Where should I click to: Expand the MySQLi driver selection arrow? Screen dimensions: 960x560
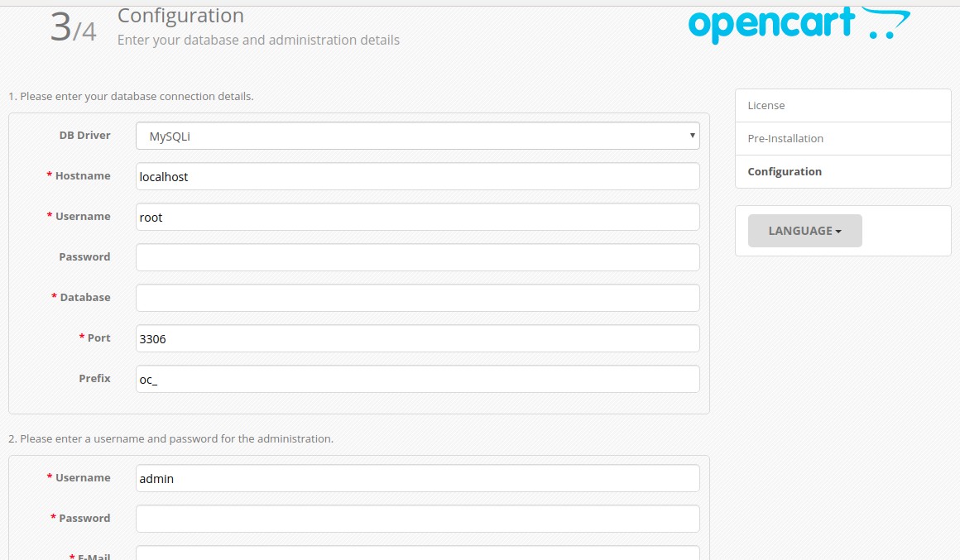click(692, 135)
